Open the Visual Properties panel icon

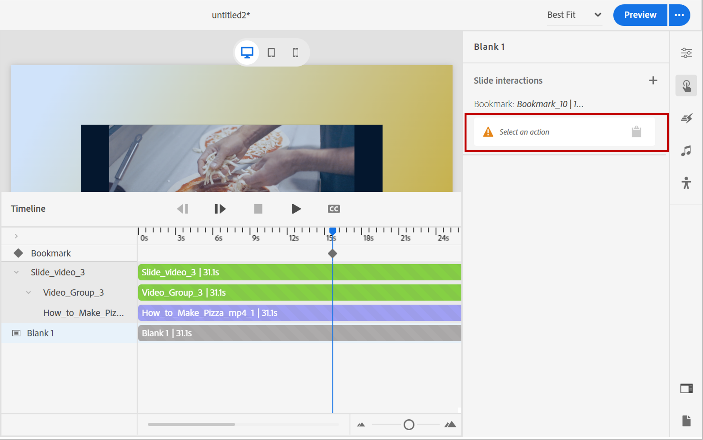(686, 52)
